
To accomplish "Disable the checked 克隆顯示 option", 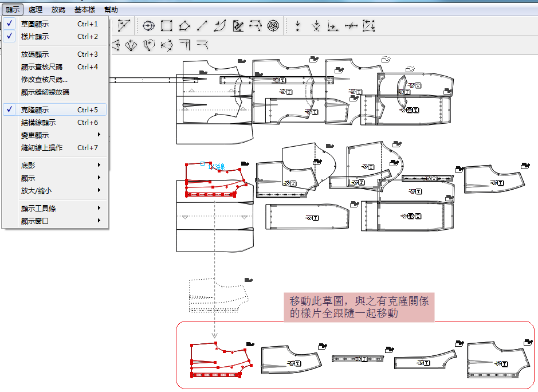I will (x=34, y=109).
